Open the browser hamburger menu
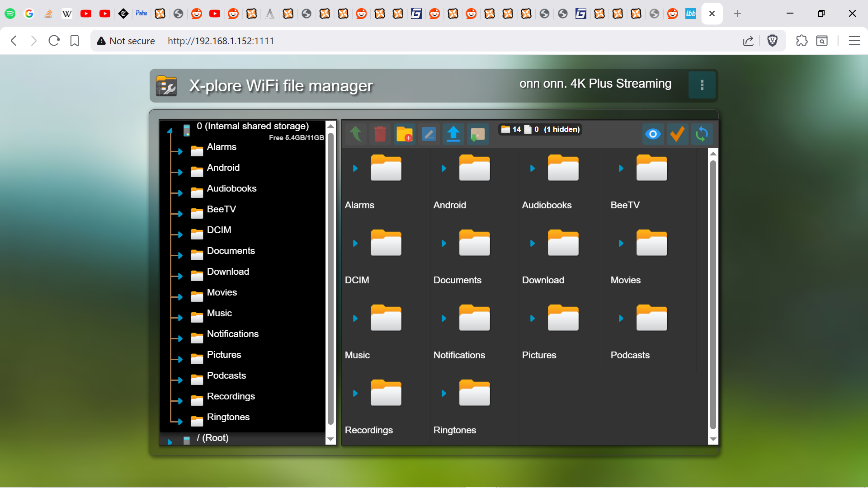The image size is (868, 488). point(854,41)
